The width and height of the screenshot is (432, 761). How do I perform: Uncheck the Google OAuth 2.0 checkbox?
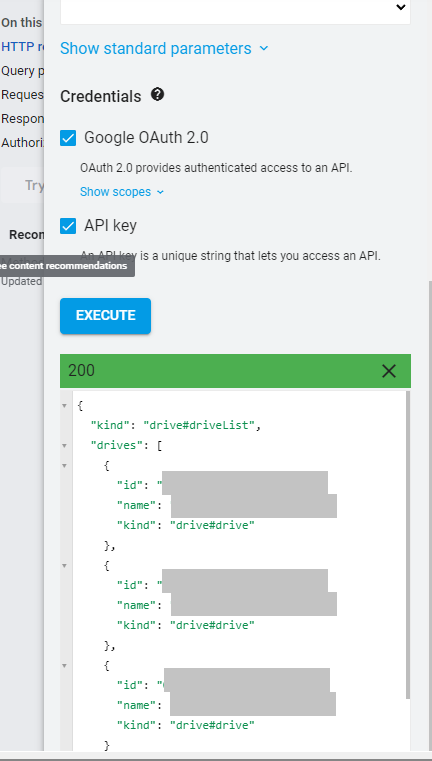coord(68,138)
